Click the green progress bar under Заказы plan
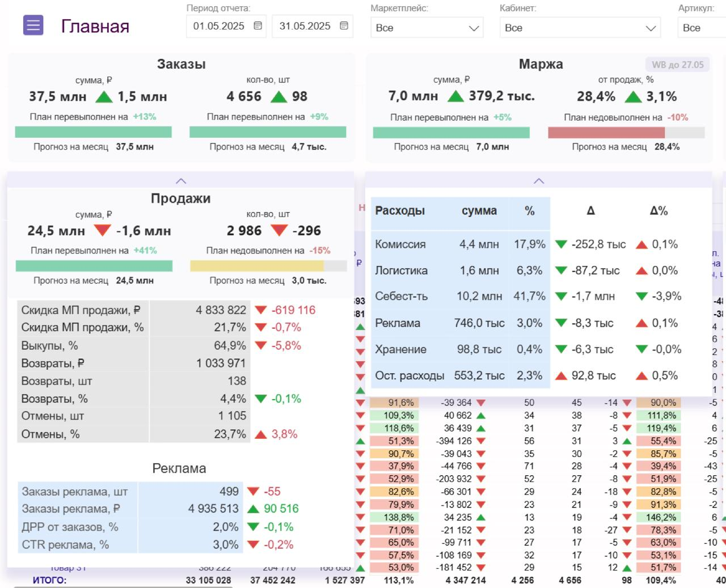 pyautogui.click(x=94, y=132)
